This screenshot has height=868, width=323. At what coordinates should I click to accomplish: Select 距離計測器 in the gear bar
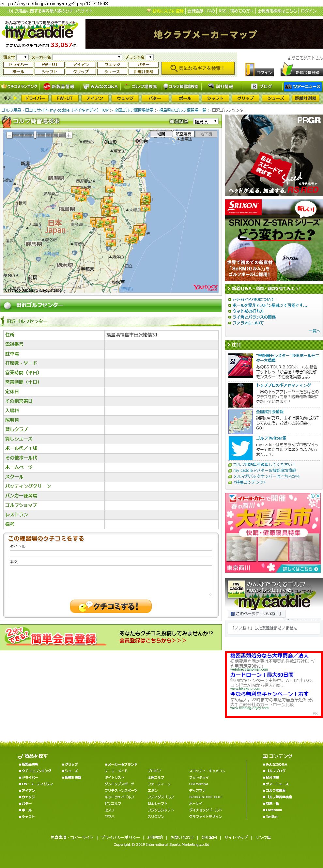[305, 98]
